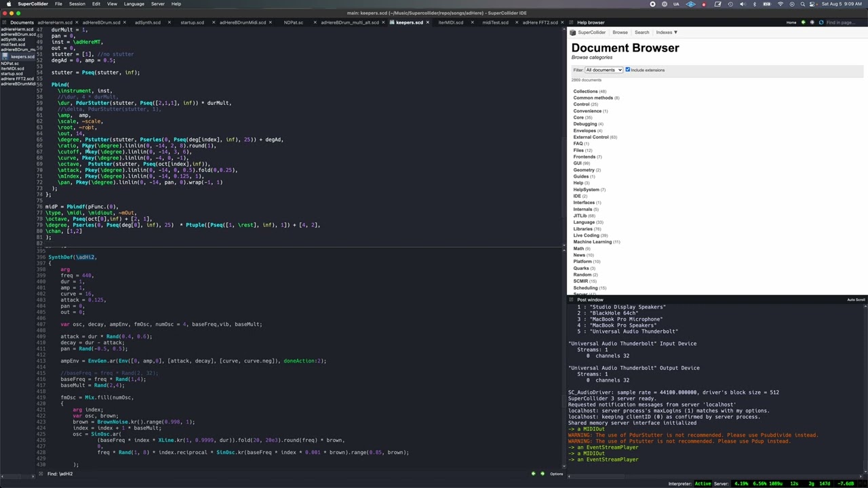868x488 pixels.
Task: Click the Time Machine menu bar icon
Action: point(729,4)
